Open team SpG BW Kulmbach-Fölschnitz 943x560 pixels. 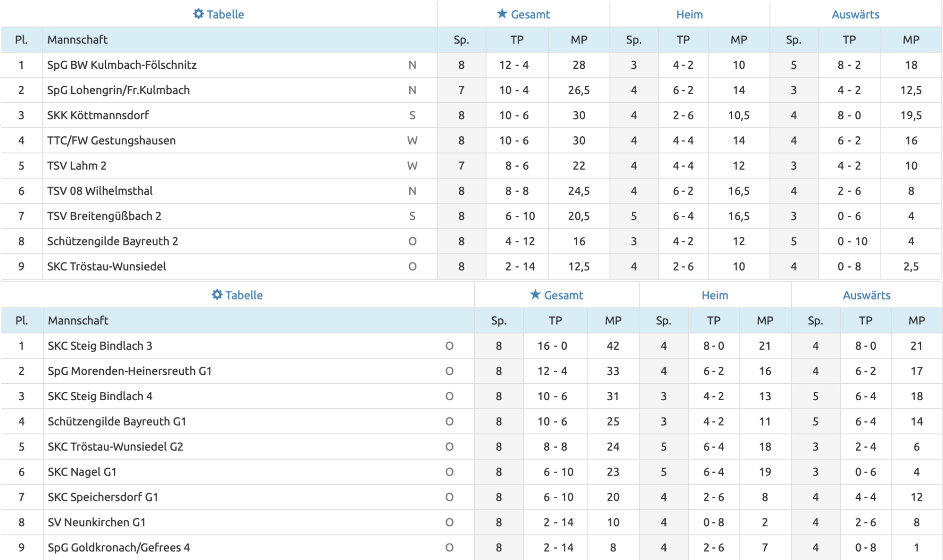[x=122, y=65]
